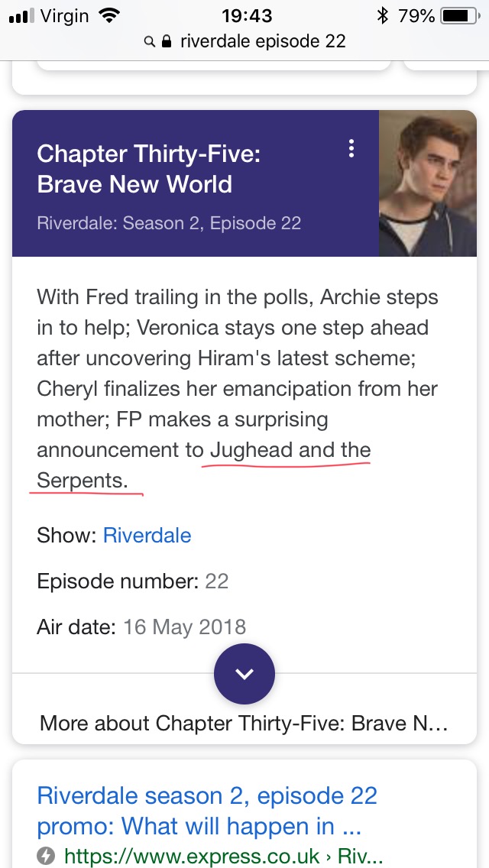Tap the express.co.uk result URL

tap(223, 856)
